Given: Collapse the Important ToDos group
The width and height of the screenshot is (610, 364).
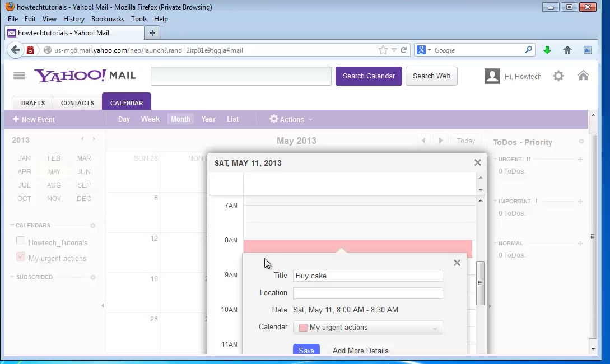Looking at the screenshot, I should coord(495,201).
